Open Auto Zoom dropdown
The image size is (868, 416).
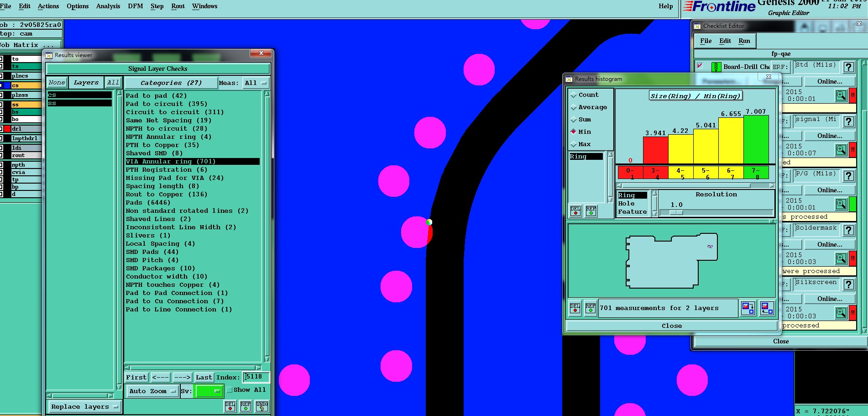(152, 391)
